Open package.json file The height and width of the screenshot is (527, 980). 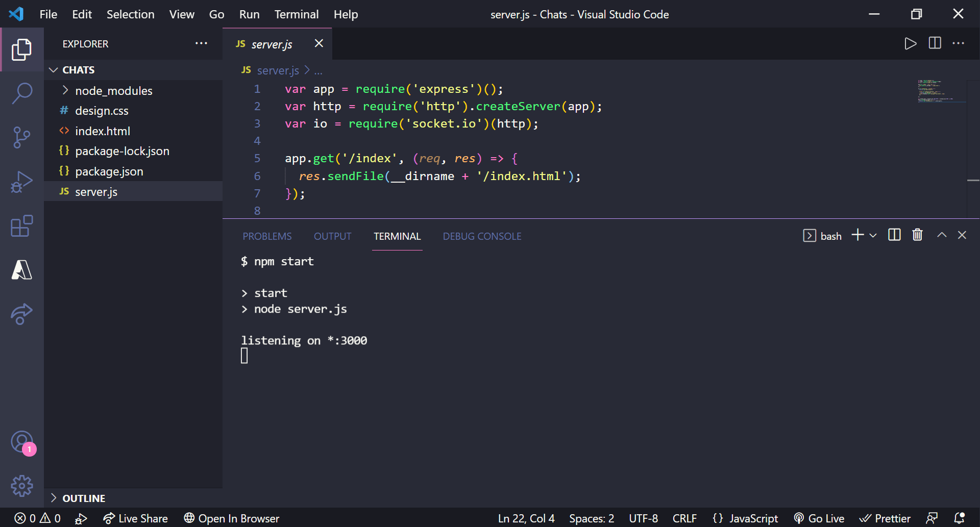click(133, 171)
